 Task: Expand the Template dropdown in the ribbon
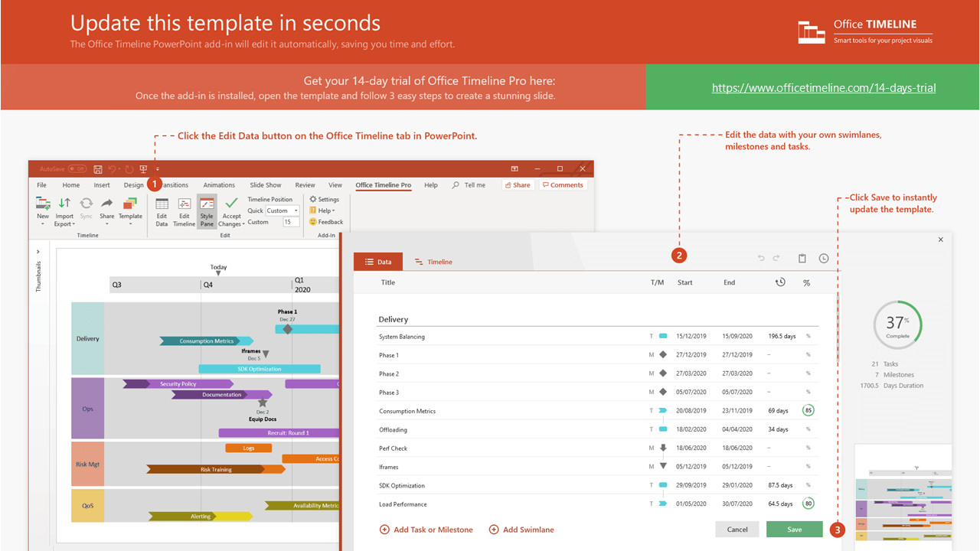(130, 217)
